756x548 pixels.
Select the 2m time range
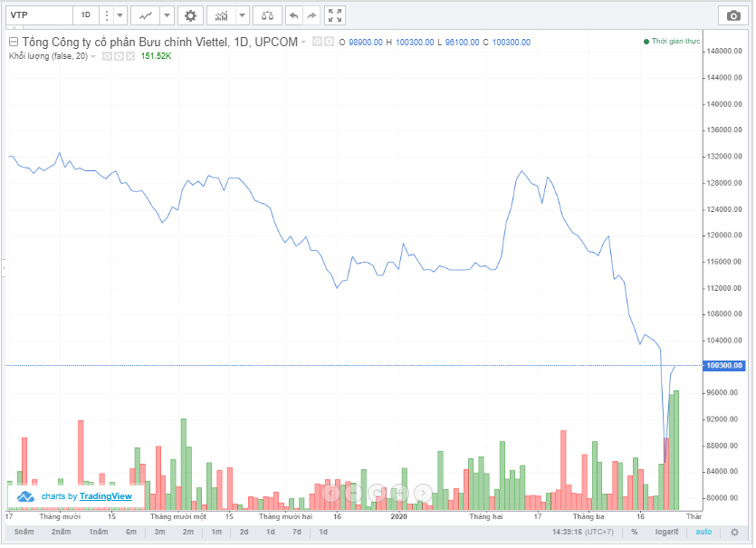188,532
